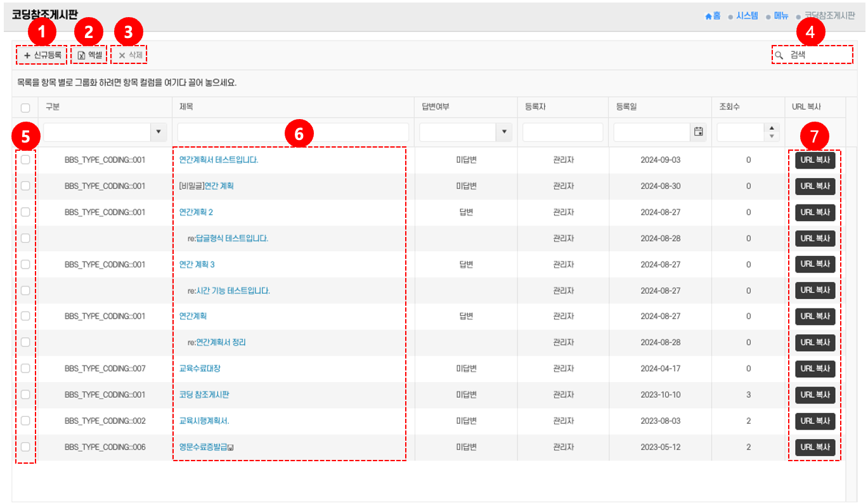Click the 신규등록 plus icon button
Screen dimensions: 868x503
tap(27, 56)
